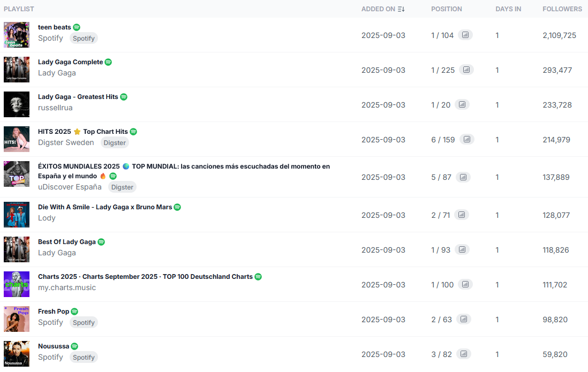Click Greatest Hits black-and-white cover thumbnail
The height and width of the screenshot is (372, 588).
tap(17, 104)
